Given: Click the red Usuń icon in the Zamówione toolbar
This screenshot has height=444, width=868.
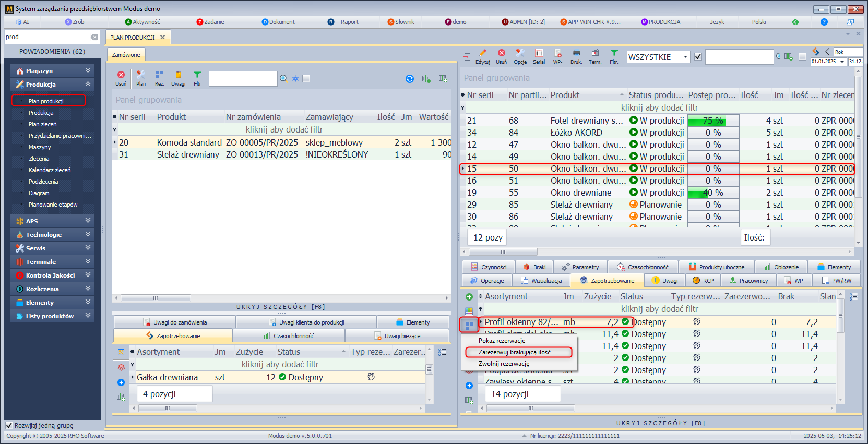Looking at the screenshot, I should point(121,76).
